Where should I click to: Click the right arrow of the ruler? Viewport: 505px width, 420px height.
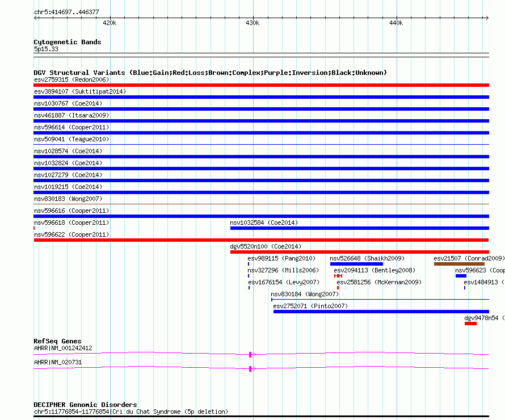tap(487, 18)
